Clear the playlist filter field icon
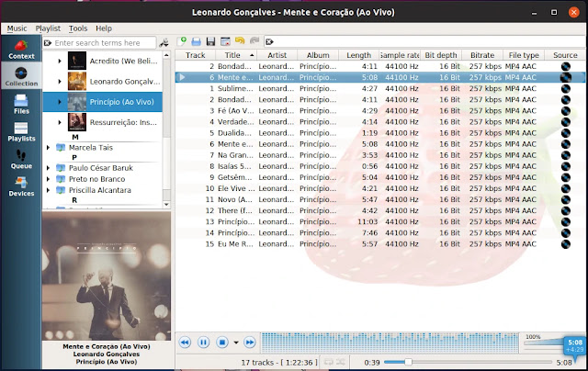This screenshot has width=588, height=371. pos(269,41)
